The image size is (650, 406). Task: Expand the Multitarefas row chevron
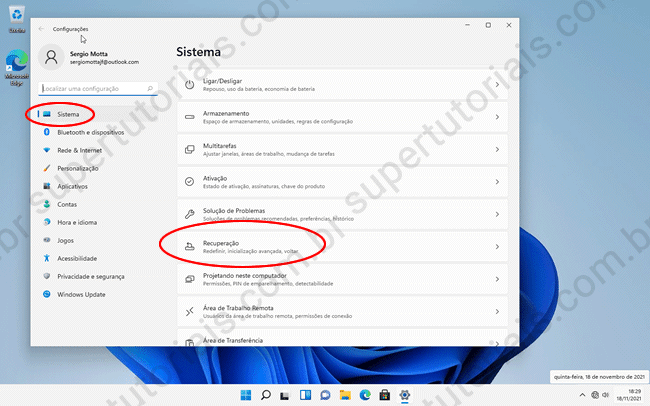497,149
